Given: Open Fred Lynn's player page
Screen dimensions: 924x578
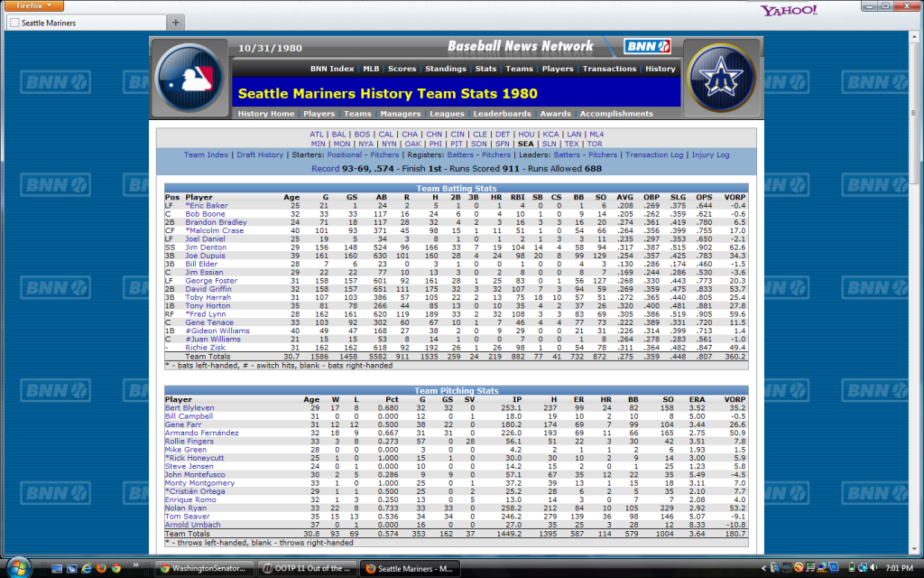Looking at the screenshot, I should pyautogui.click(x=205, y=314).
